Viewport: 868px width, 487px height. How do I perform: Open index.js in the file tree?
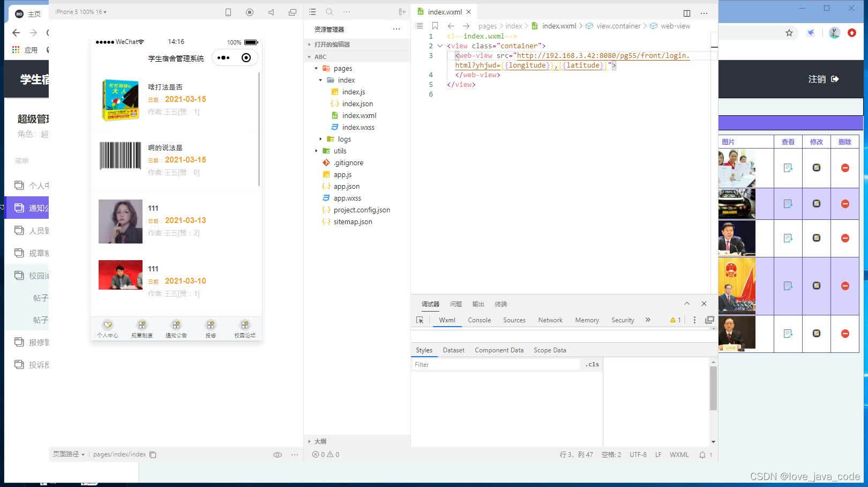(354, 92)
